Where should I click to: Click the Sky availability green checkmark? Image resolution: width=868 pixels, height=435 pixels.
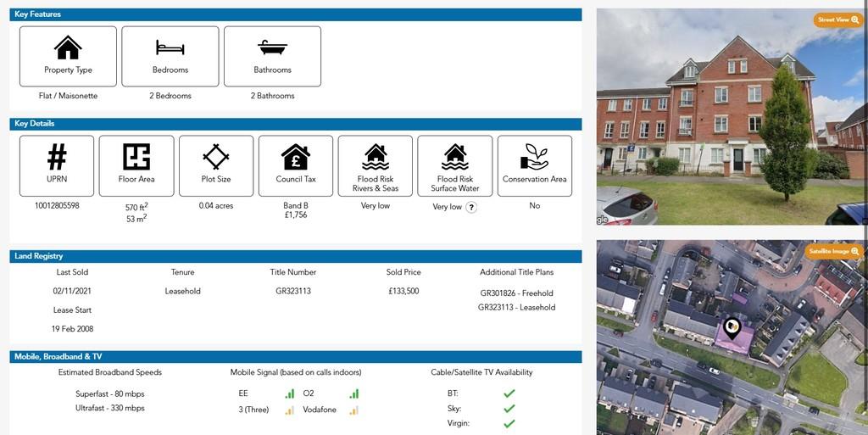[509, 408]
